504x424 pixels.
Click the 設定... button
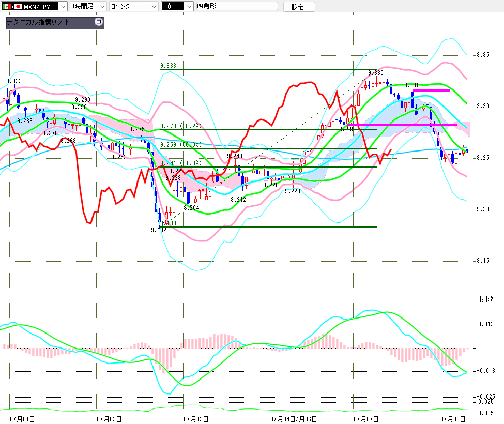(299, 7)
